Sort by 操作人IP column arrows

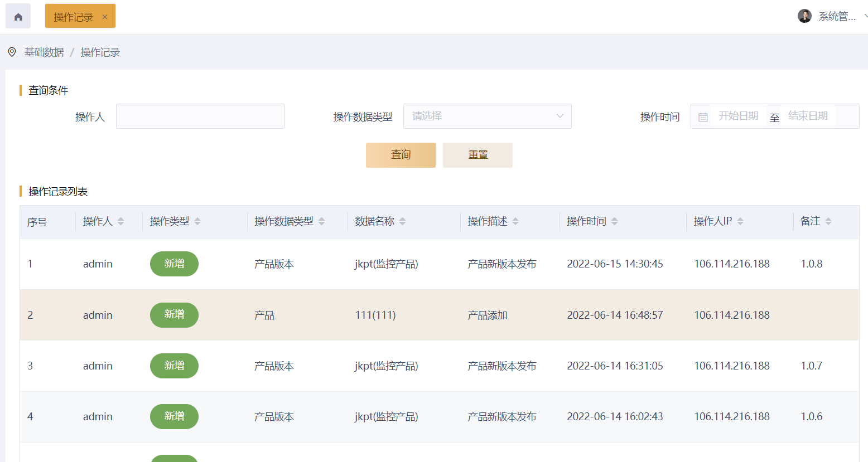click(x=740, y=221)
